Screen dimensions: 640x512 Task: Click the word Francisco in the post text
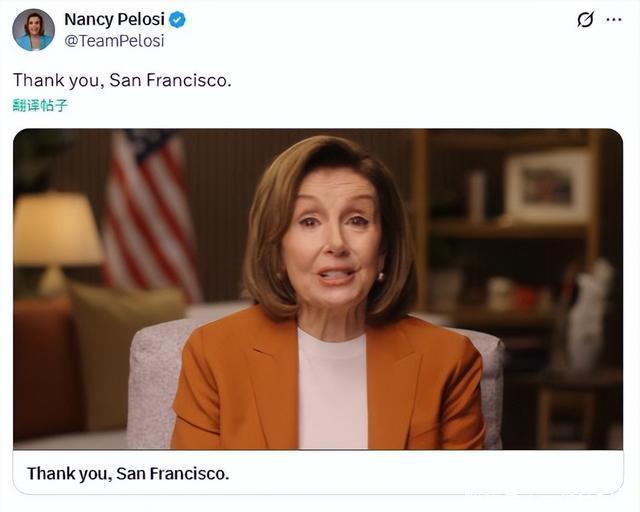[189, 80]
